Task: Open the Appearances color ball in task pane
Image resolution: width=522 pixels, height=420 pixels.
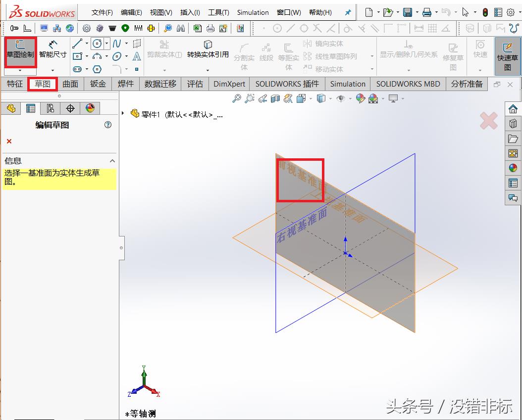Action: (x=513, y=168)
